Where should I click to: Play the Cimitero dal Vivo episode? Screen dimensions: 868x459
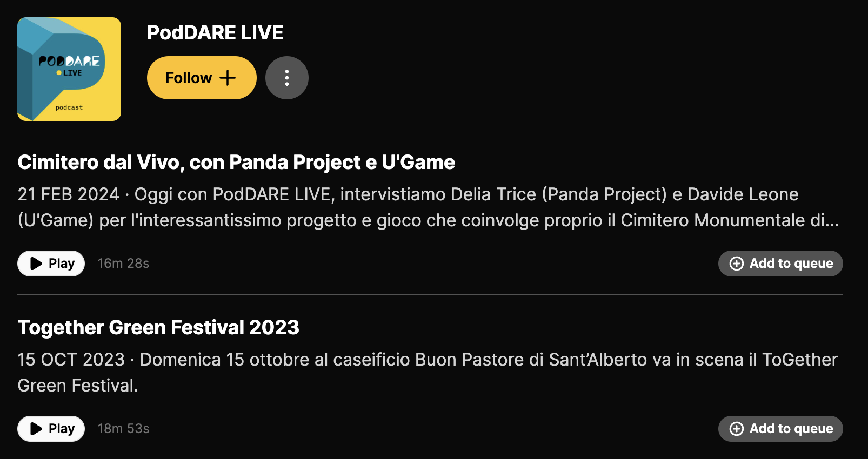click(x=50, y=264)
